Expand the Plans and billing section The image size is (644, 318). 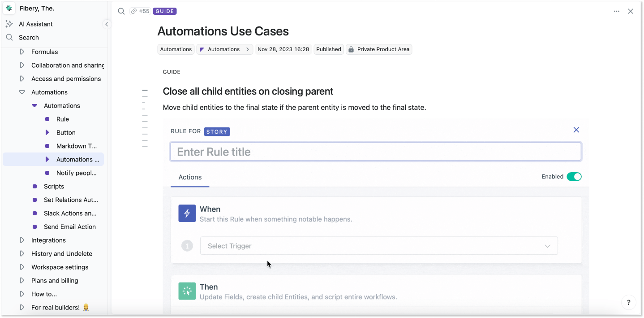(x=22, y=281)
